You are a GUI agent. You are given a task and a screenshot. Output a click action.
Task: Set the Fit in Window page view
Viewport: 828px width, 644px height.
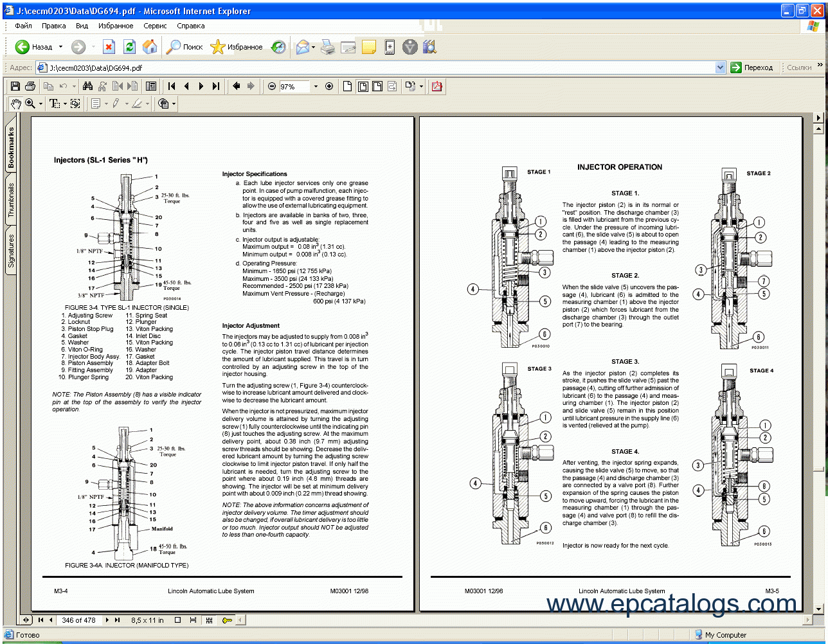(363, 86)
